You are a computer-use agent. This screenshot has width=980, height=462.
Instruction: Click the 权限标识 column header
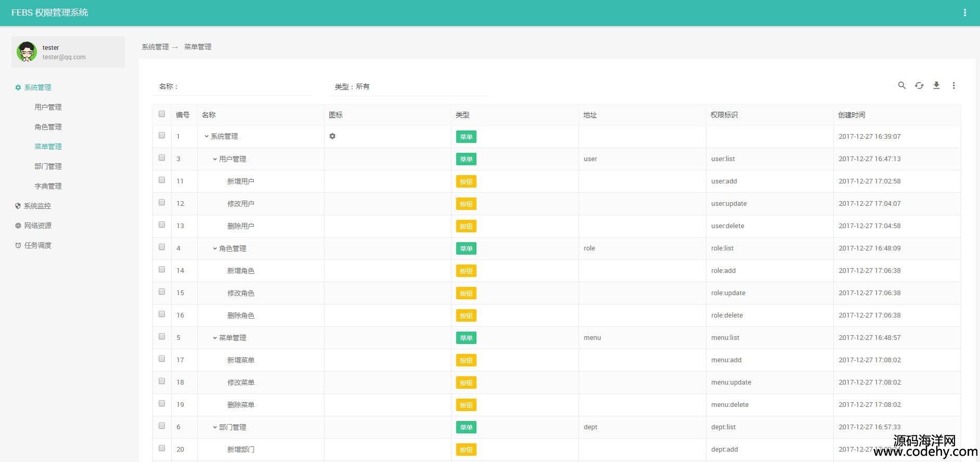point(724,115)
